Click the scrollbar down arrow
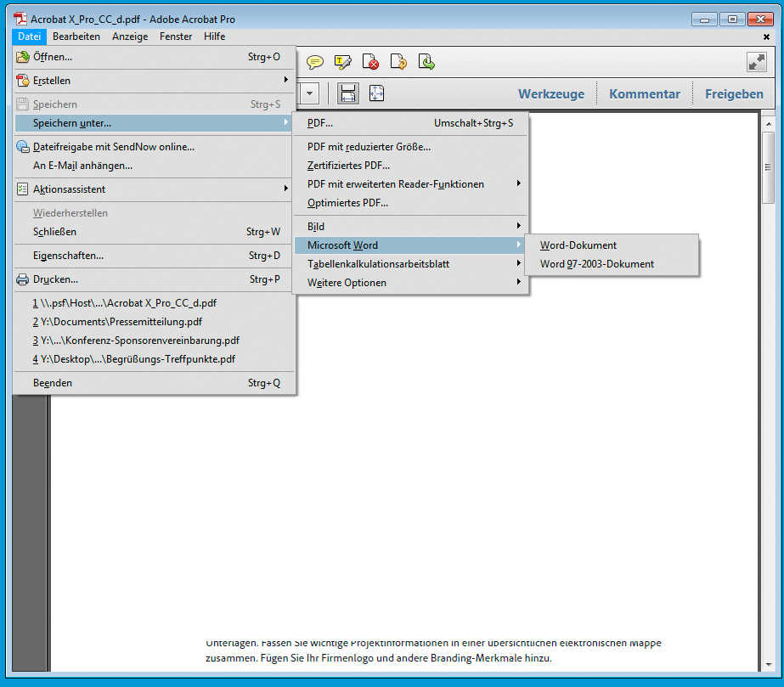Viewport: 784px width, 687px height. click(769, 665)
